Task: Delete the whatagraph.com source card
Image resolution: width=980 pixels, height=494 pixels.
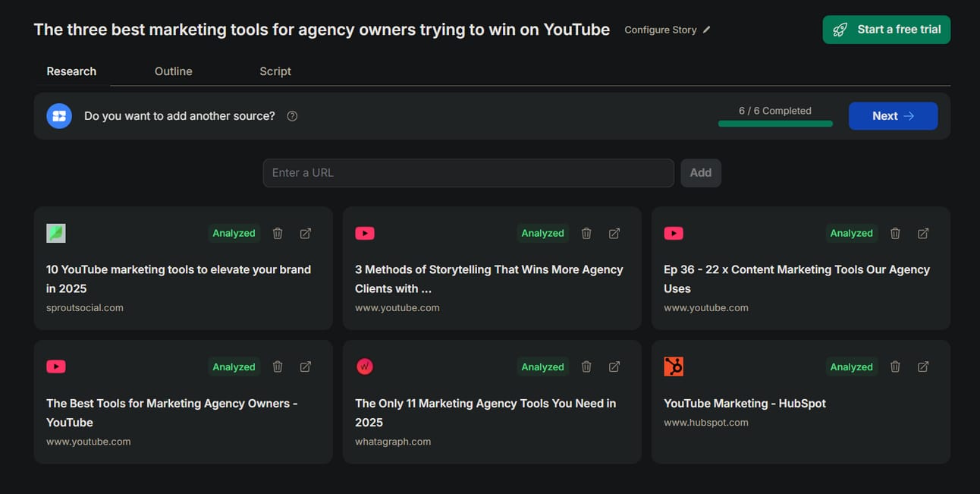Action: pos(586,367)
